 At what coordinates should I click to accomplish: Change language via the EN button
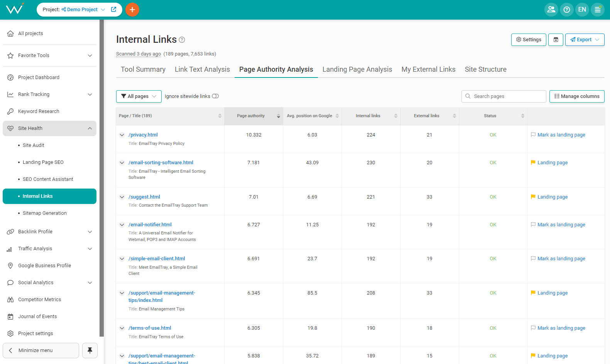[x=582, y=10]
